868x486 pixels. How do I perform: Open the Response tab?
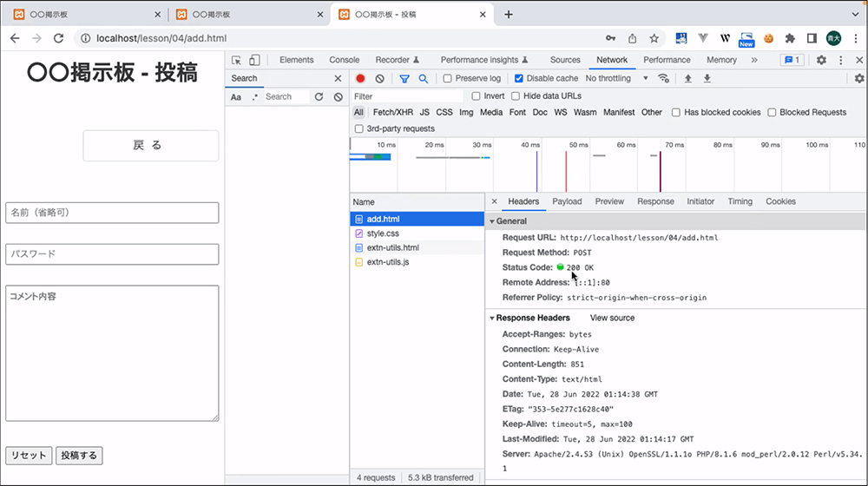655,201
